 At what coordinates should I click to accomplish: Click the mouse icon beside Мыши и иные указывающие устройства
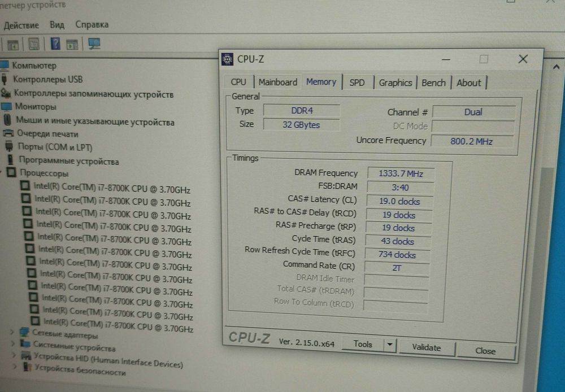point(7,120)
